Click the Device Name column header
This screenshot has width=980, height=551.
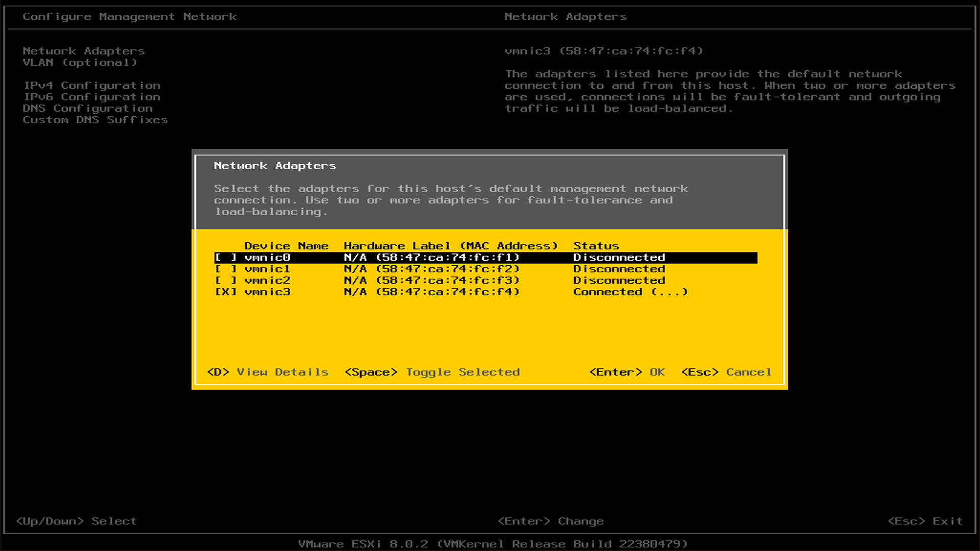click(x=286, y=246)
